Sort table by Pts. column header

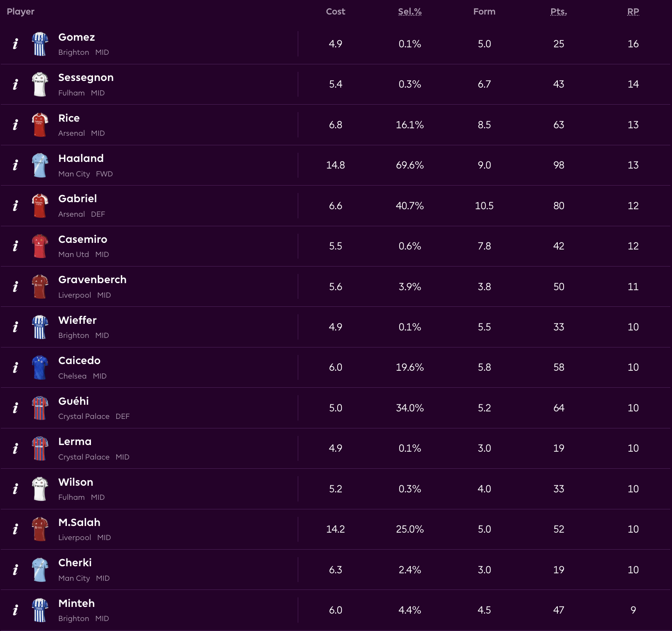pyautogui.click(x=559, y=12)
